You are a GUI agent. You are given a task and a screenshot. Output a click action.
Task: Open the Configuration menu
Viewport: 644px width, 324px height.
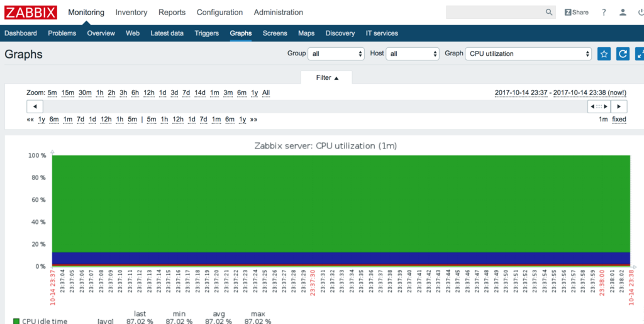(219, 13)
